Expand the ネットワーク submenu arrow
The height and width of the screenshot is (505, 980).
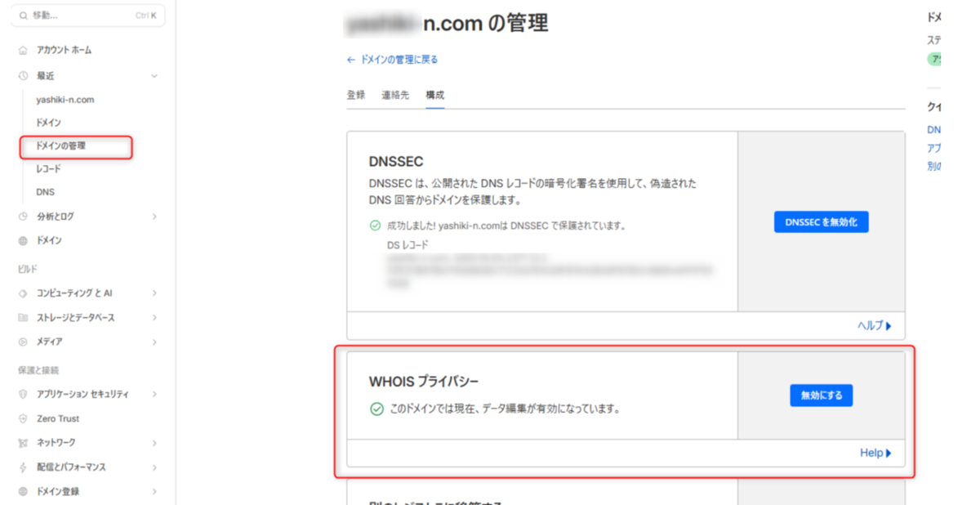click(x=154, y=443)
